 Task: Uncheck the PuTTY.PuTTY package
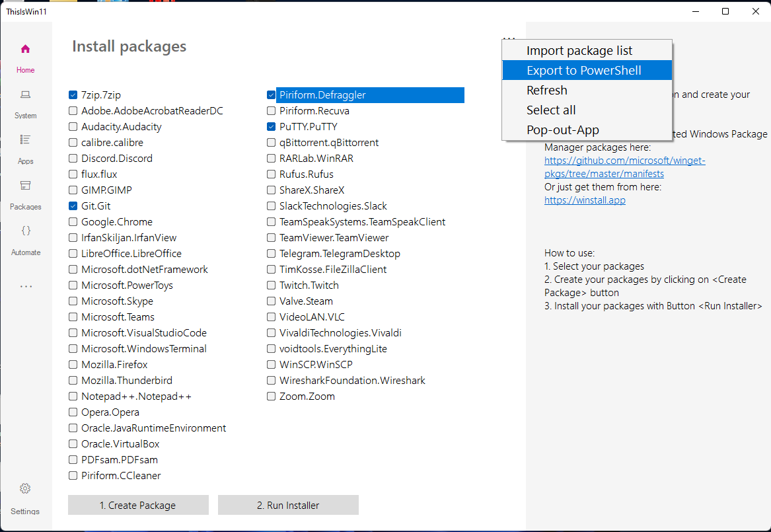pyautogui.click(x=271, y=126)
